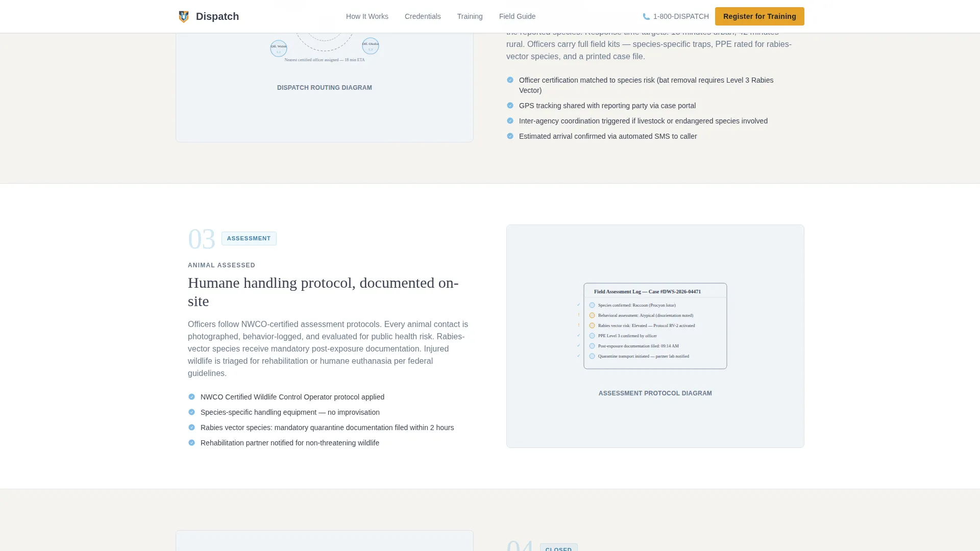
Task: Click check icon beside 'Species-specific handling equipment'
Action: point(191,412)
